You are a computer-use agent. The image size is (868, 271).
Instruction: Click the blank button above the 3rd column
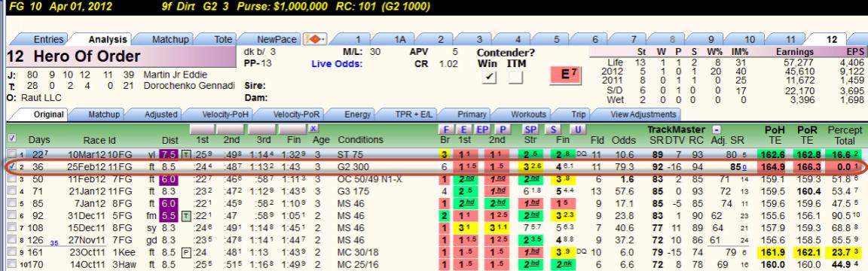(x=263, y=129)
